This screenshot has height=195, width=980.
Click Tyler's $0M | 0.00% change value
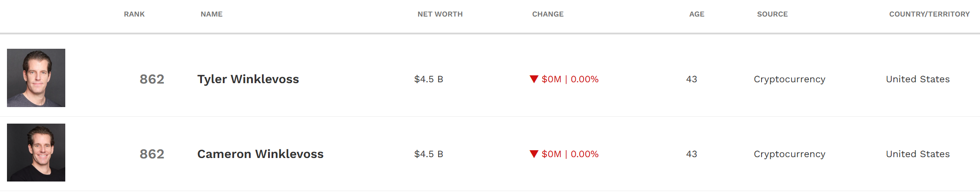pos(570,79)
